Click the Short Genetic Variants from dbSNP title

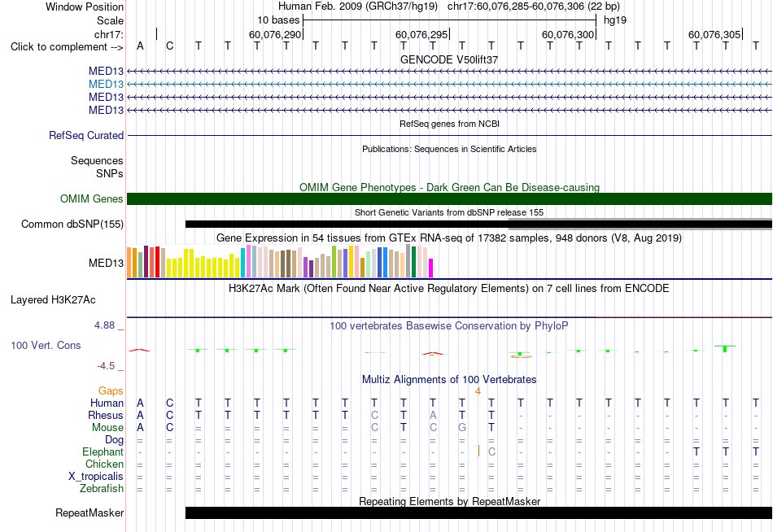coord(449,212)
